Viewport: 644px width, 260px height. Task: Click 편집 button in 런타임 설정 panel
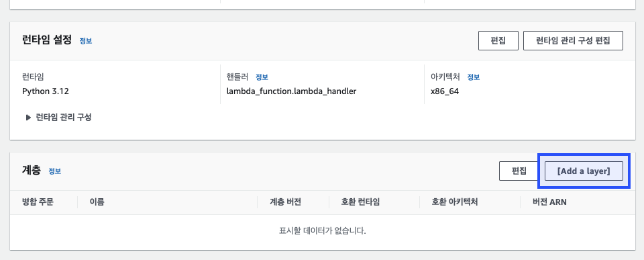(498, 41)
